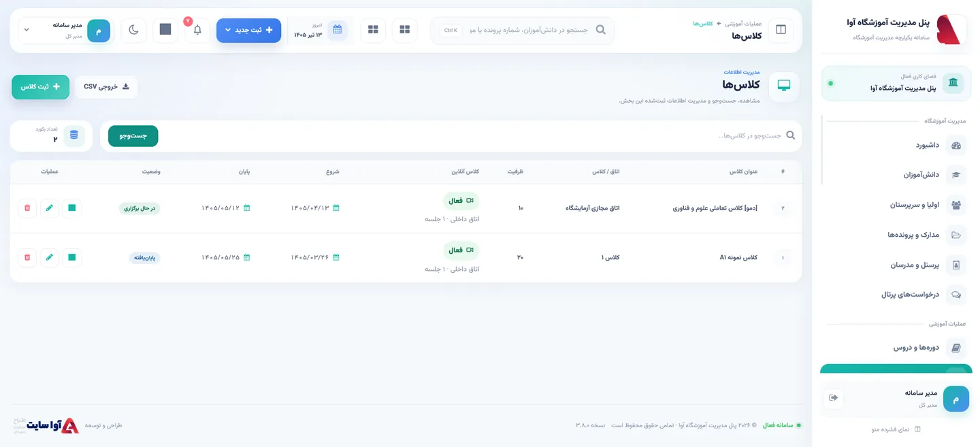Click the start date ۱۴۰۵/۰۴/۱۳
This screenshot has height=447, width=980.
(310, 208)
